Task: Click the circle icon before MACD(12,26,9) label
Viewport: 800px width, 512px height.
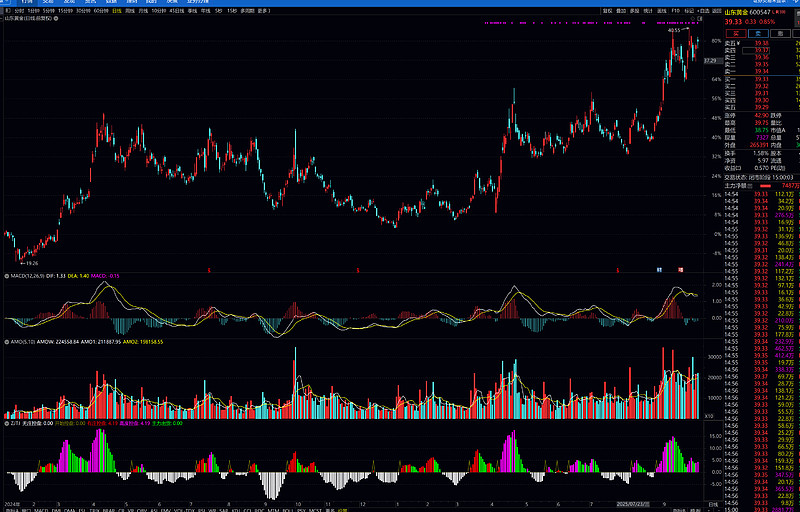Action: tap(7, 276)
